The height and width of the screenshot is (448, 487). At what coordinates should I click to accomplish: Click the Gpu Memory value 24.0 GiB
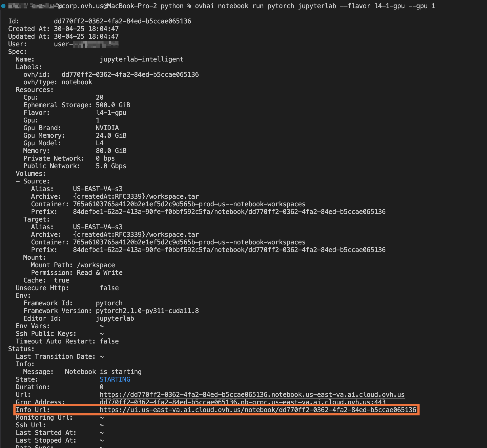pos(111,136)
